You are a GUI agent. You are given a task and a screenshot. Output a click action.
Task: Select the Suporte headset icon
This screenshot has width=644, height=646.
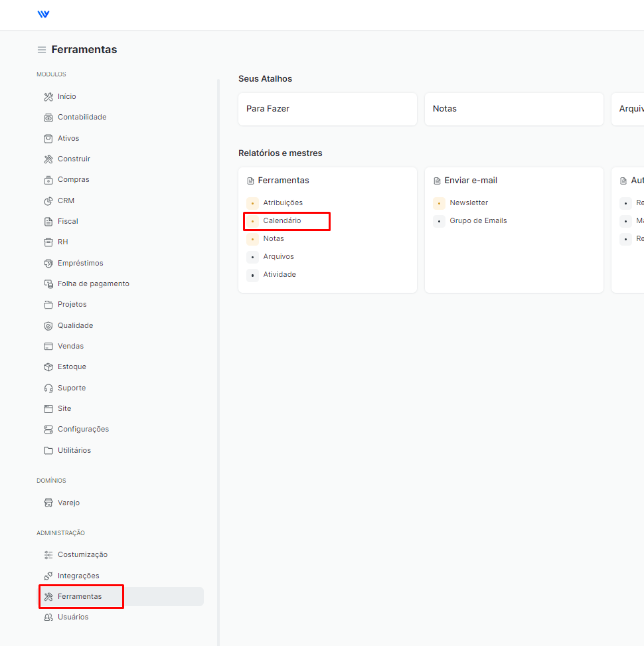click(x=48, y=388)
